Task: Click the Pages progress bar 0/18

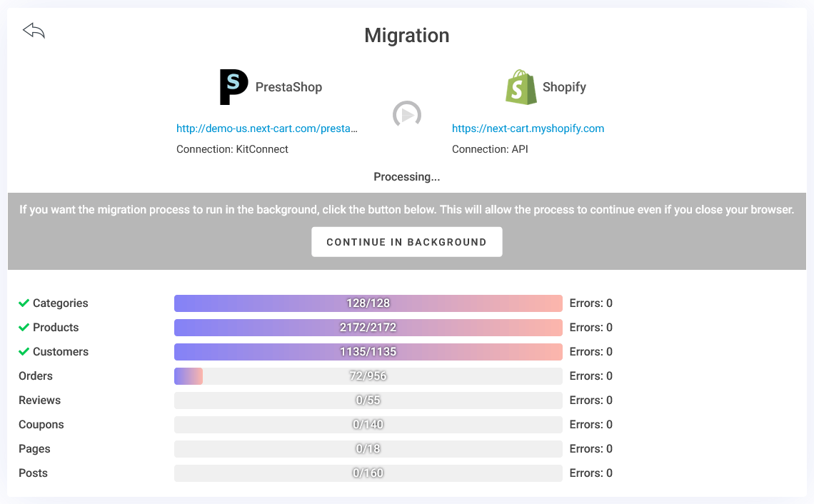Action: (368, 449)
